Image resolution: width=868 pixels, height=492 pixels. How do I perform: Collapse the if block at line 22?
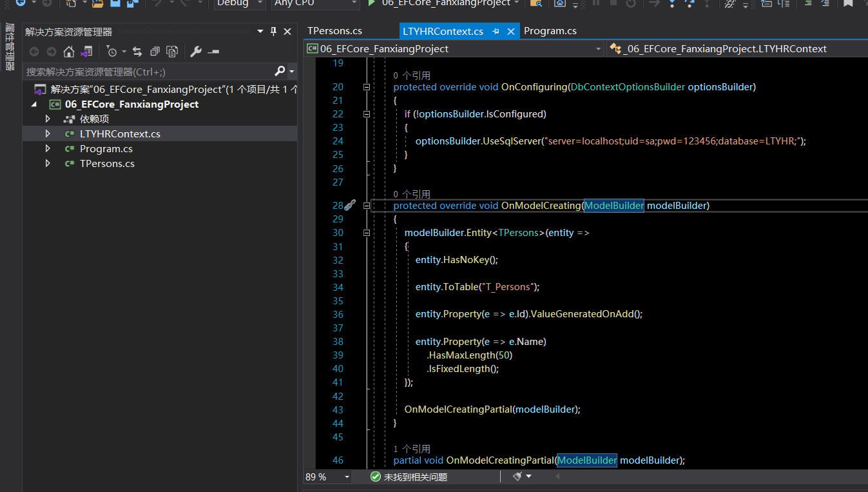[x=367, y=113]
